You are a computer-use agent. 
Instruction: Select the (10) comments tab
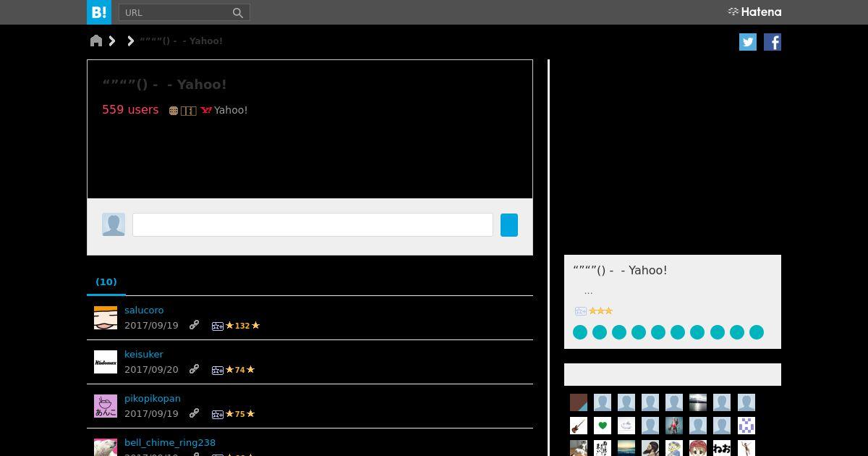(106, 282)
